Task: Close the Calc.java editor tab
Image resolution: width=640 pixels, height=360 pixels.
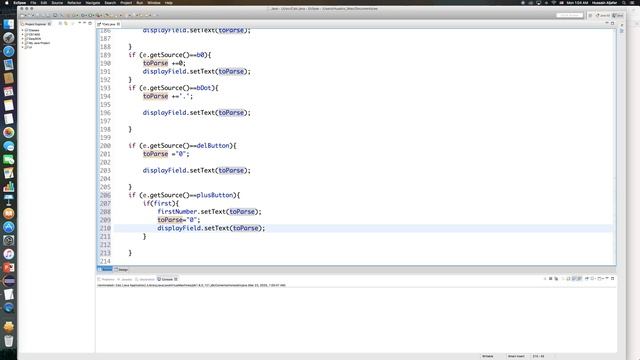Action: (x=118, y=24)
